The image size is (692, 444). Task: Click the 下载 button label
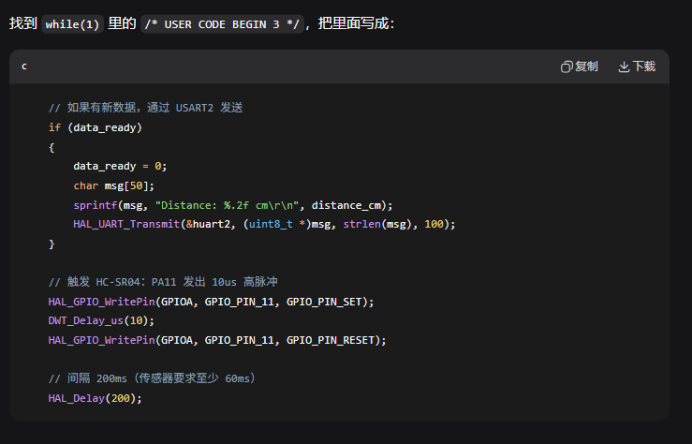coord(644,67)
